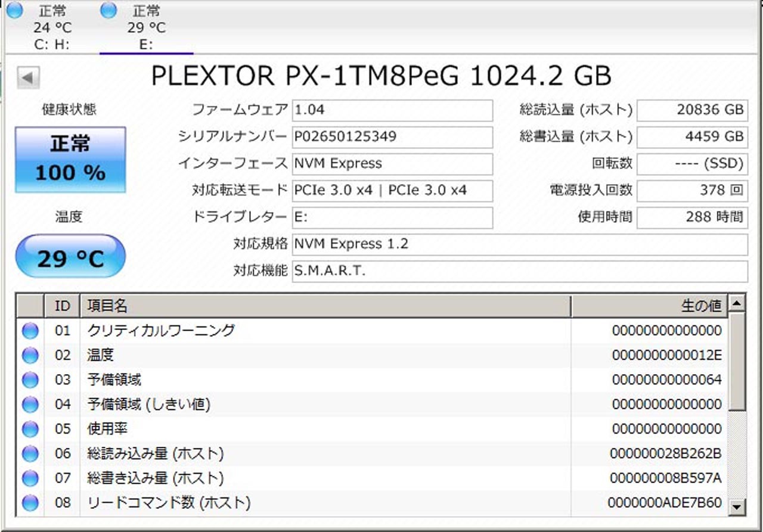Select the C: H: drive status icon
The image size is (763, 532).
14,10
